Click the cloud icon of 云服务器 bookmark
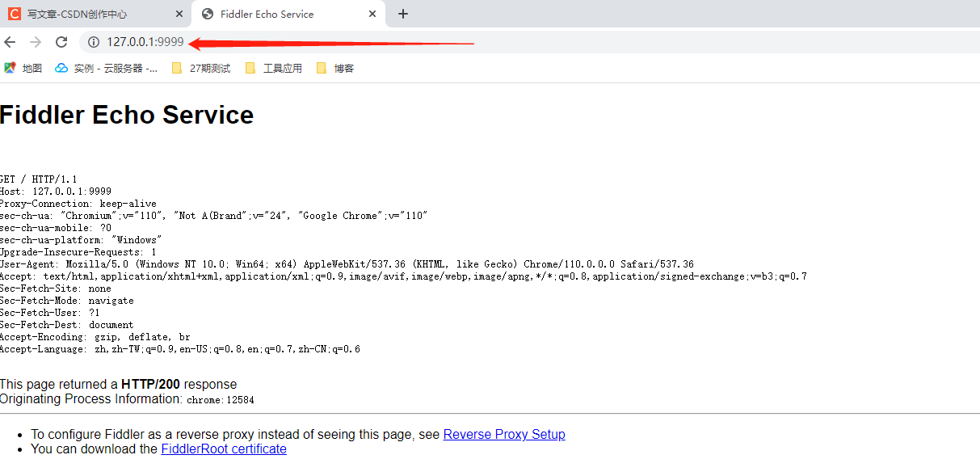Viewport: 980px width, 476px height. (x=61, y=68)
